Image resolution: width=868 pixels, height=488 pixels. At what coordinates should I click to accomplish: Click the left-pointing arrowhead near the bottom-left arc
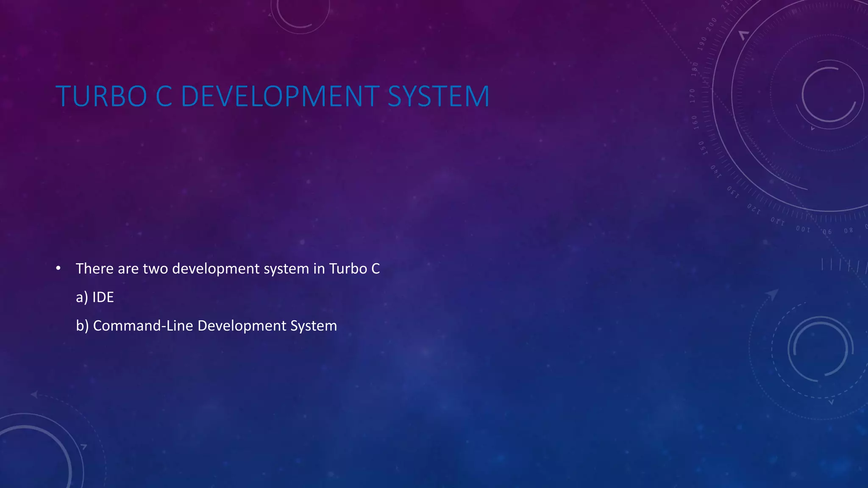[35, 395]
